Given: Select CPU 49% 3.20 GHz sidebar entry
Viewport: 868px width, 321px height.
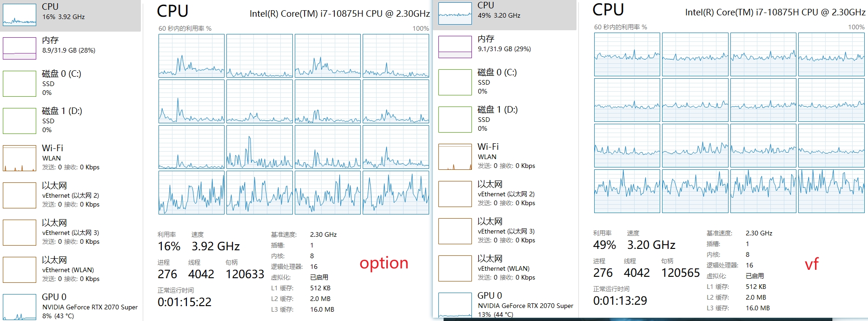Looking at the screenshot, I should click(504, 14).
